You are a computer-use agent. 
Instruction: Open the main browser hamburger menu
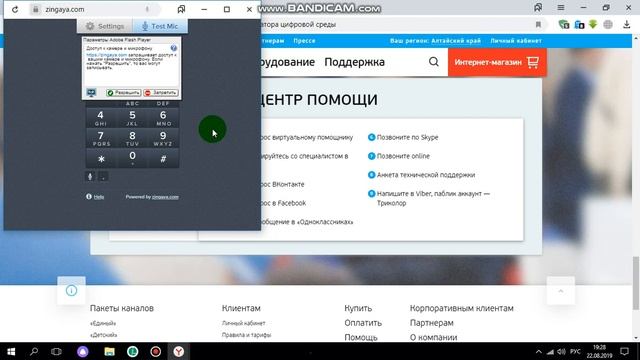561,8
